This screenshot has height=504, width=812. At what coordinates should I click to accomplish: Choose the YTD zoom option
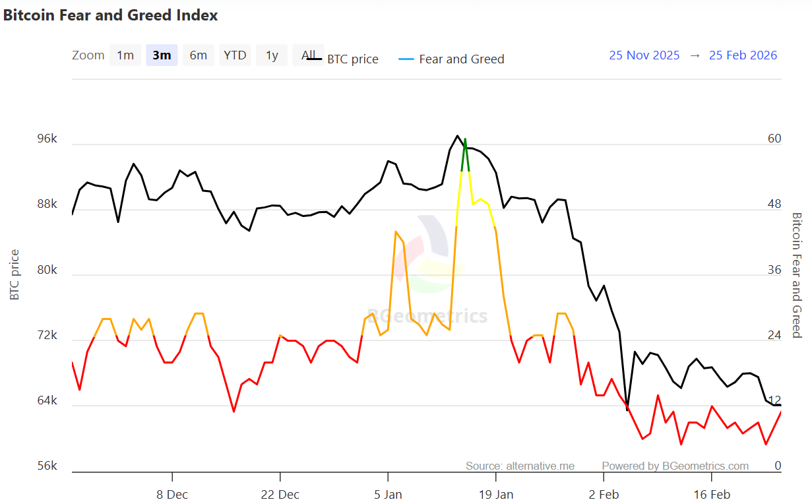[x=235, y=55]
